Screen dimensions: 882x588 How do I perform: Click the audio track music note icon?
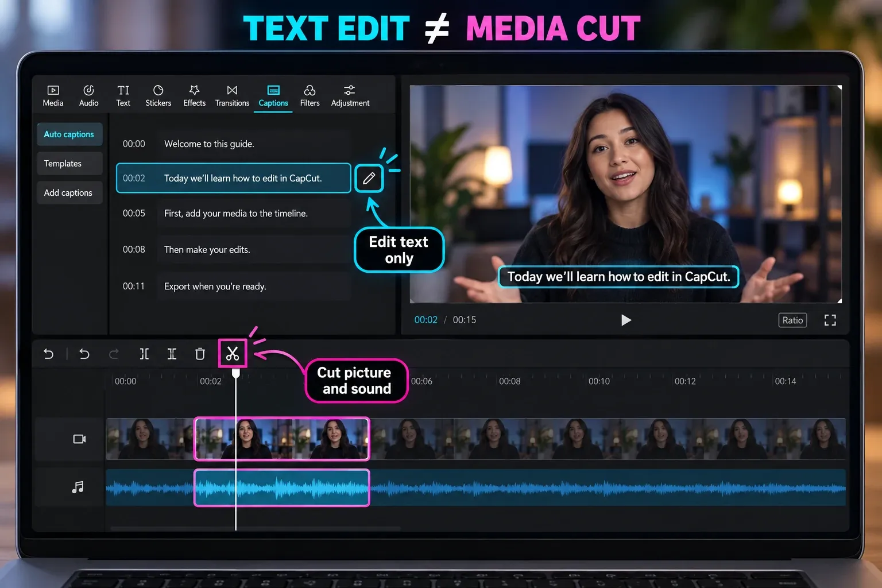(x=78, y=487)
